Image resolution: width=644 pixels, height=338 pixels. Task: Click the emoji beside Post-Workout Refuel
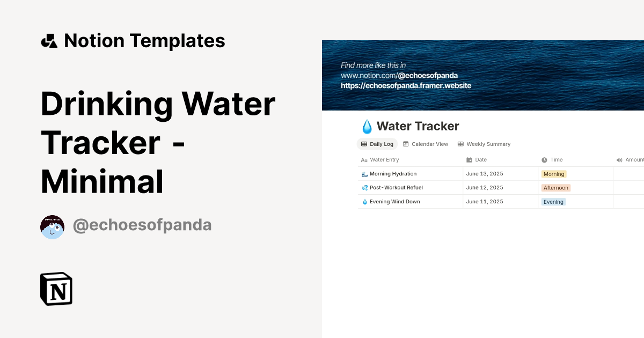[x=364, y=187]
